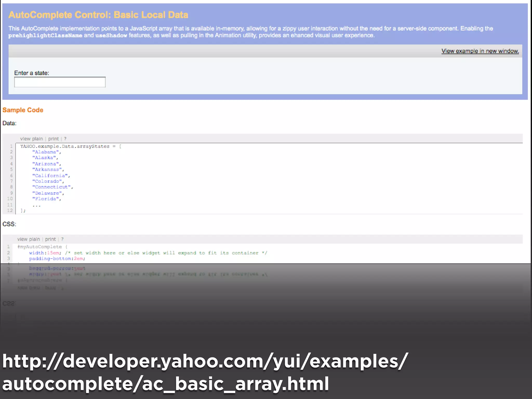Click the '#myAutoComplete {' CSS line
Viewport: 532px width, 399px height.
pos(42,247)
